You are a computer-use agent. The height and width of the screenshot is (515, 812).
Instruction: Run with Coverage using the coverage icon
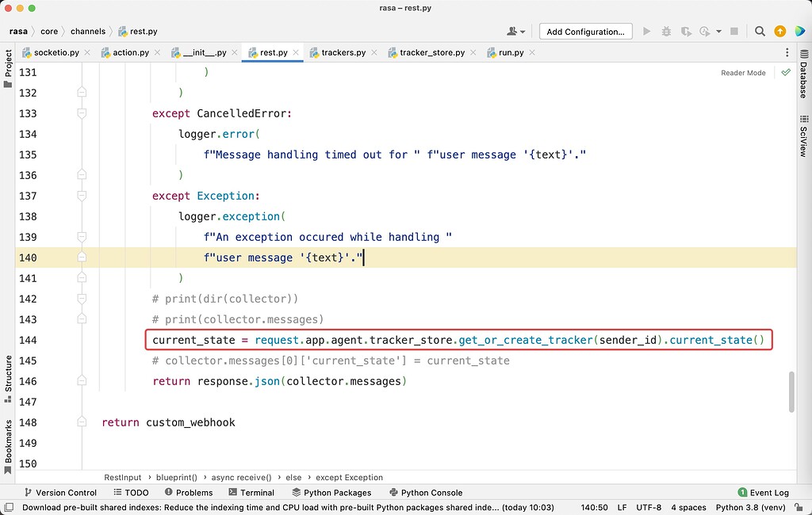point(687,31)
